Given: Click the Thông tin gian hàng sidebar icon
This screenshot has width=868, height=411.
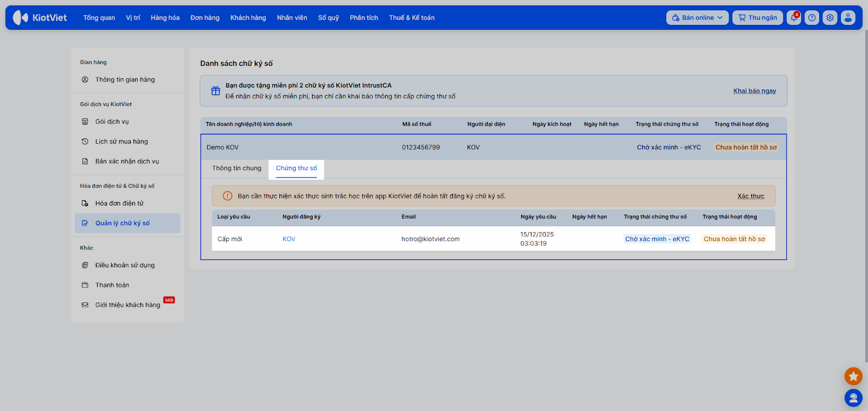Looking at the screenshot, I should coord(85,80).
